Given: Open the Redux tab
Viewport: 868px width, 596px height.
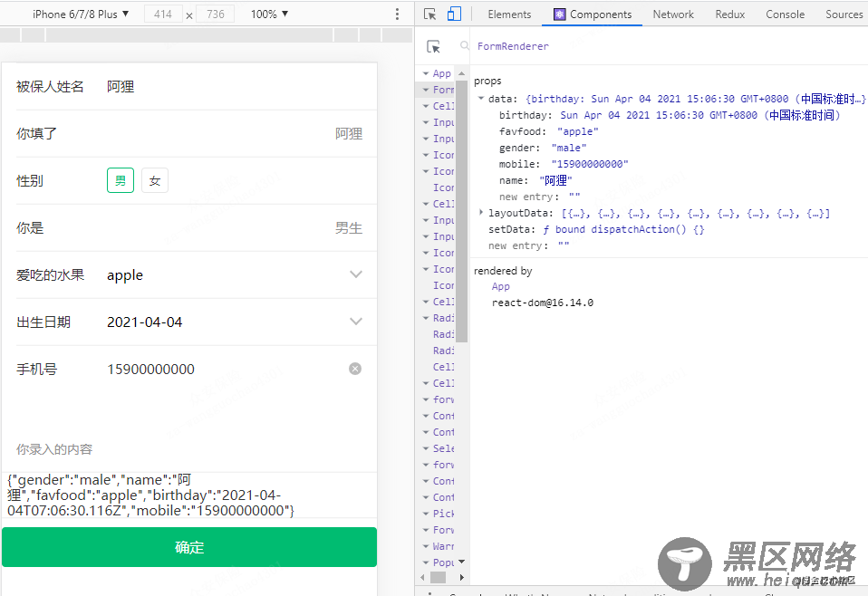Looking at the screenshot, I should point(730,14).
